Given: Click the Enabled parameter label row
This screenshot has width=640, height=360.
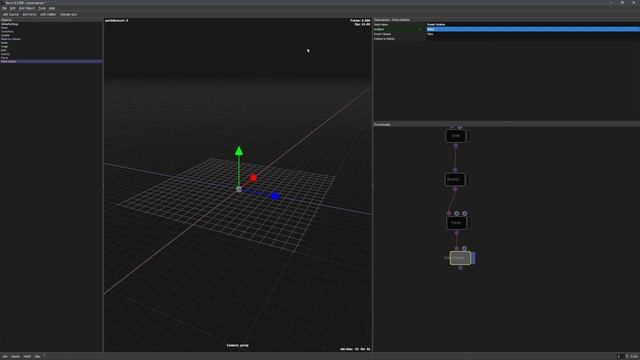Looking at the screenshot, I should (x=399, y=29).
